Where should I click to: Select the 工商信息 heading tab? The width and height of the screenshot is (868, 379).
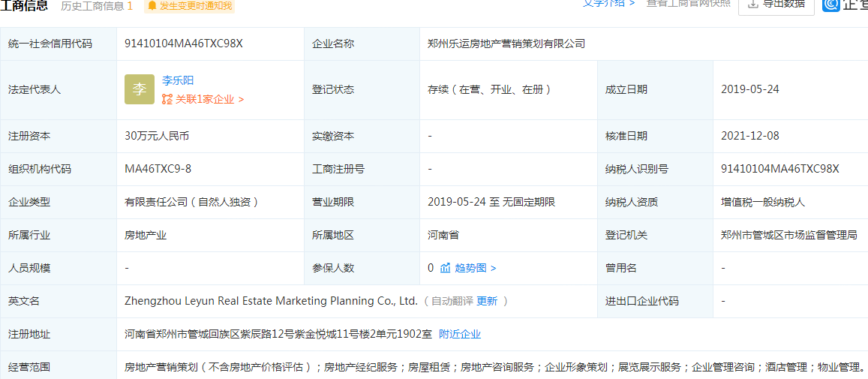click(24, 6)
